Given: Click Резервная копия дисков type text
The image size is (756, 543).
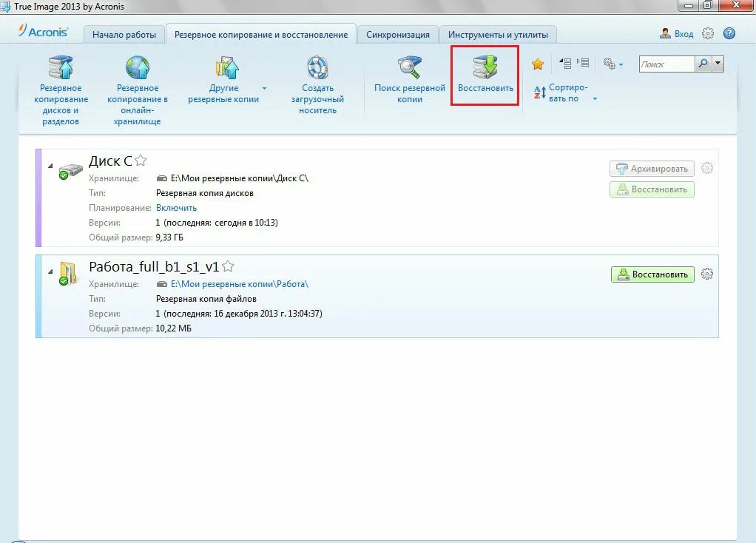Looking at the screenshot, I should [x=204, y=193].
